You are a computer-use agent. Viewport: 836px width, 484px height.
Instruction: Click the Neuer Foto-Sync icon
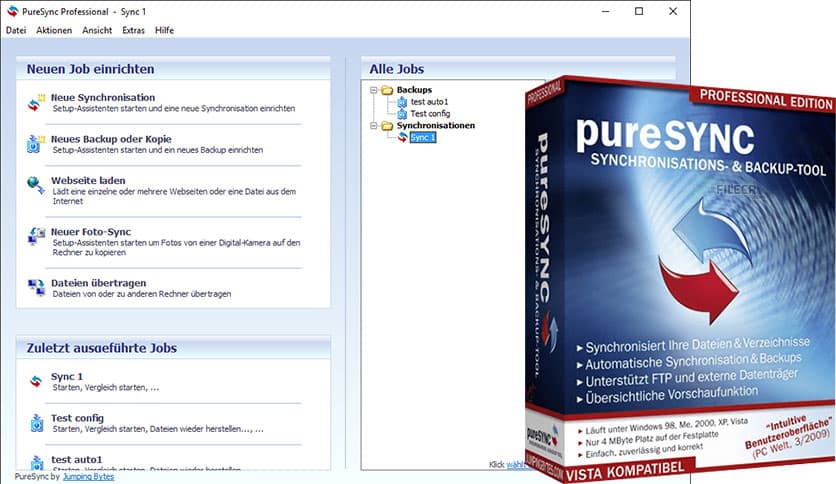tap(36, 236)
